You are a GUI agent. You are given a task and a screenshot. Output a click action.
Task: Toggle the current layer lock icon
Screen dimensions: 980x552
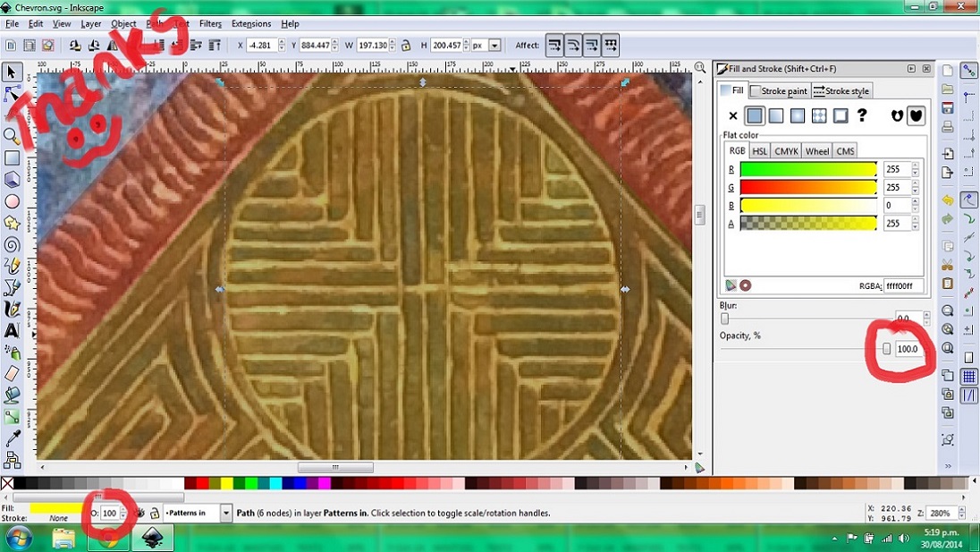coord(154,514)
